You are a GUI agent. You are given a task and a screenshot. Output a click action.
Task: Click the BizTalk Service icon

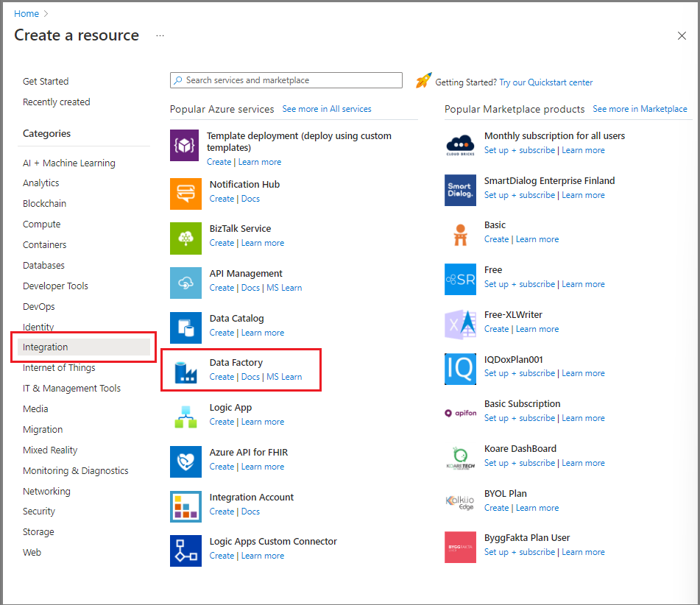point(185,238)
